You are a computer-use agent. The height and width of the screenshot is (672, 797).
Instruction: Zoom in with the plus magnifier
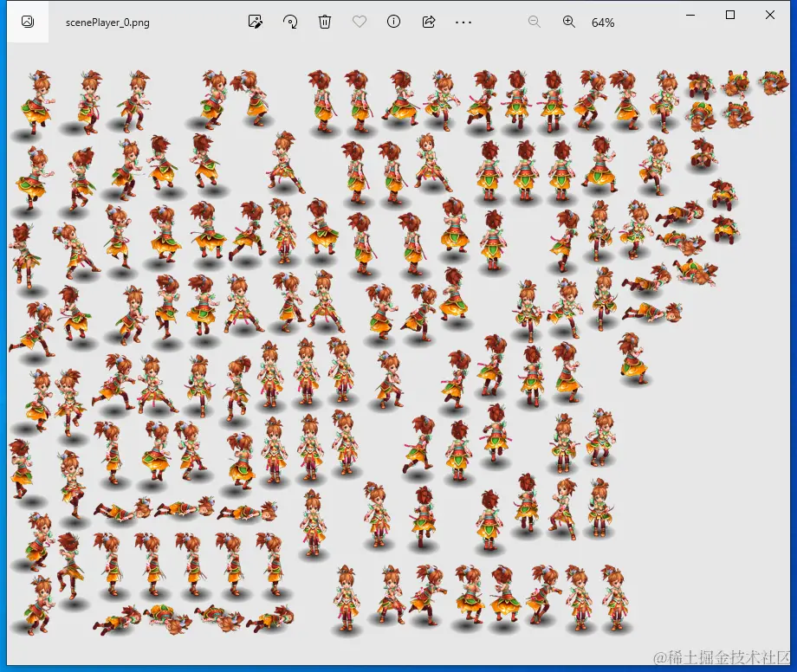coord(569,22)
